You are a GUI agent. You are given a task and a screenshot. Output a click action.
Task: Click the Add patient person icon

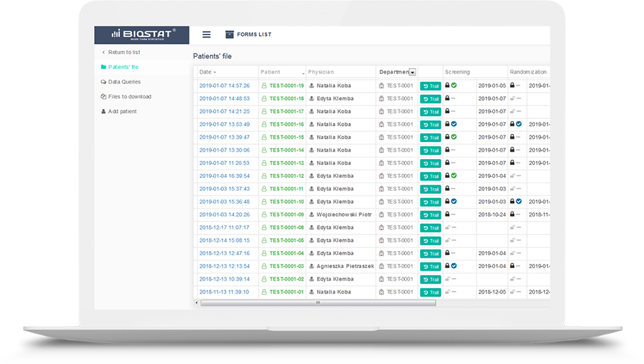pyautogui.click(x=104, y=111)
